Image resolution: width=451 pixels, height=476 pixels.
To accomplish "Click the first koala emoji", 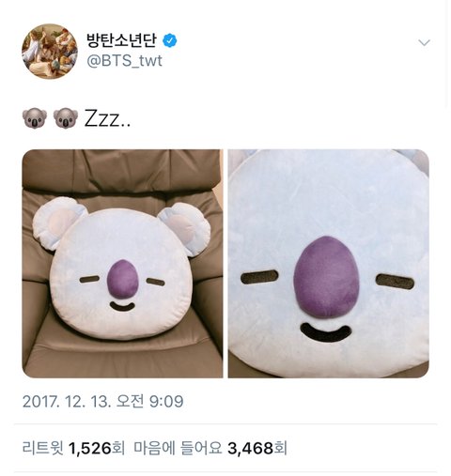I will pyautogui.click(x=35, y=118).
